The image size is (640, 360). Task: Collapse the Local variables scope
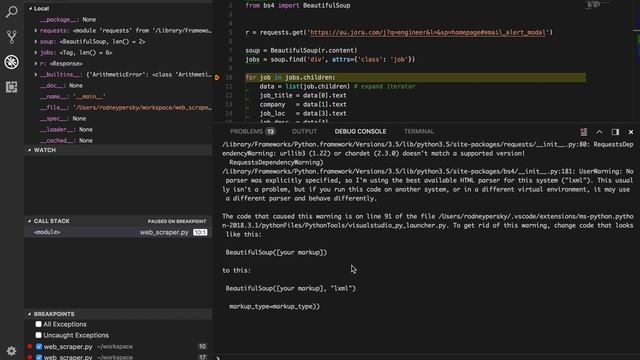tap(30, 9)
